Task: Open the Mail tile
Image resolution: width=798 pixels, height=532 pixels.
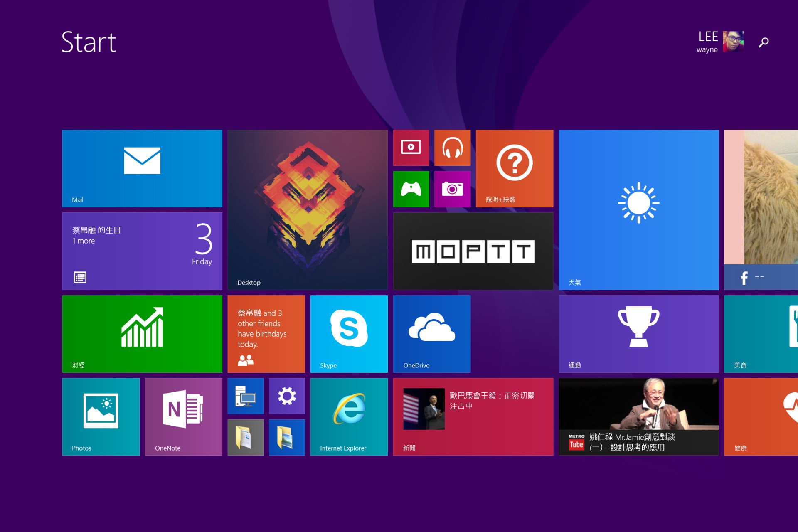Action: [142, 168]
